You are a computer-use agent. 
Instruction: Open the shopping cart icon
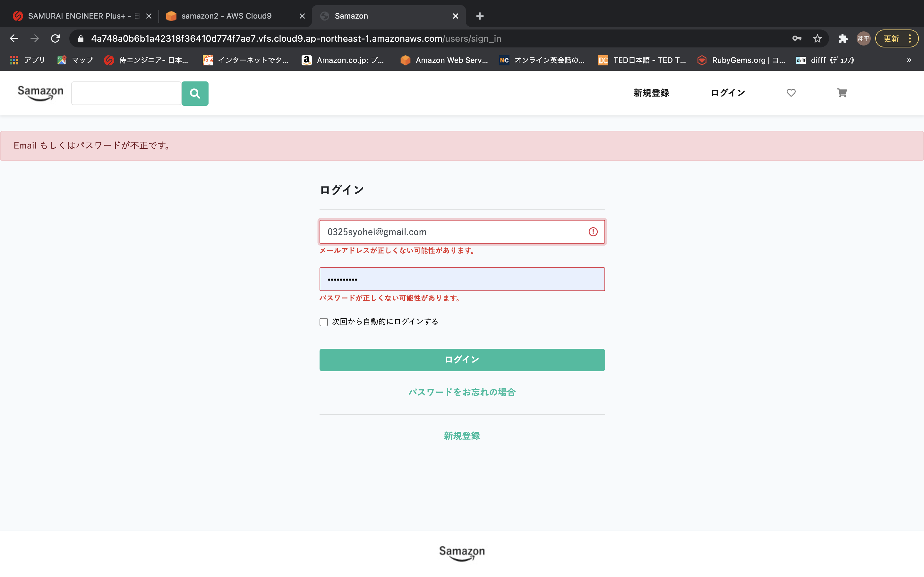point(842,93)
